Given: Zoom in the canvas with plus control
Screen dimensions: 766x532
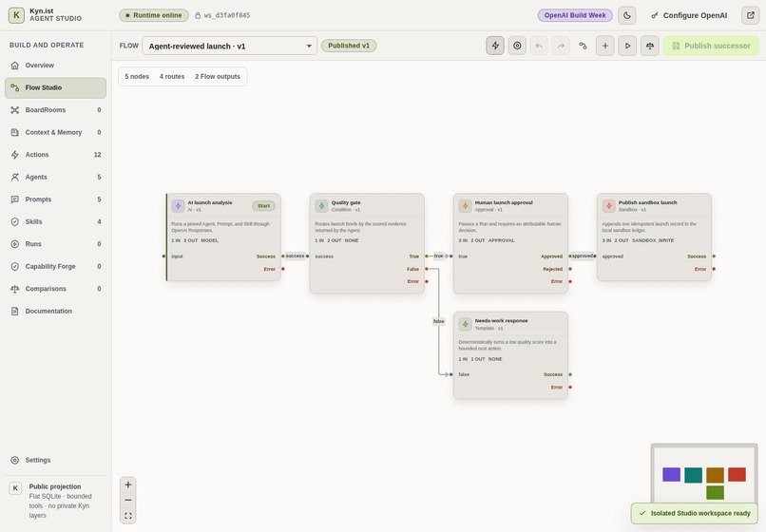Looking at the screenshot, I should pos(128,484).
